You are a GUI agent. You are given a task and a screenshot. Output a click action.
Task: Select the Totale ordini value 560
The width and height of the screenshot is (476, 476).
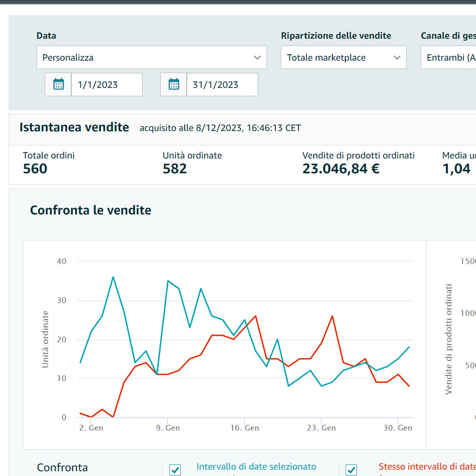click(35, 169)
